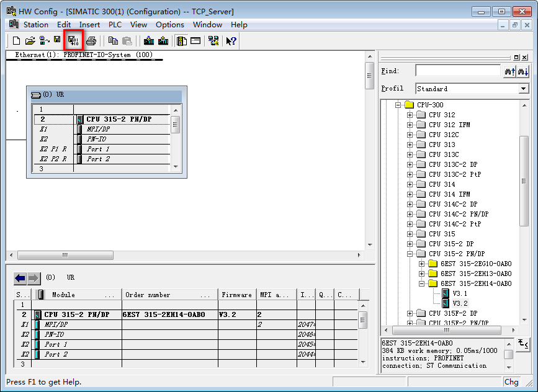Open the PLC menu
The height and width of the screenshot is (392, 538).
click(x=115, y=25)
